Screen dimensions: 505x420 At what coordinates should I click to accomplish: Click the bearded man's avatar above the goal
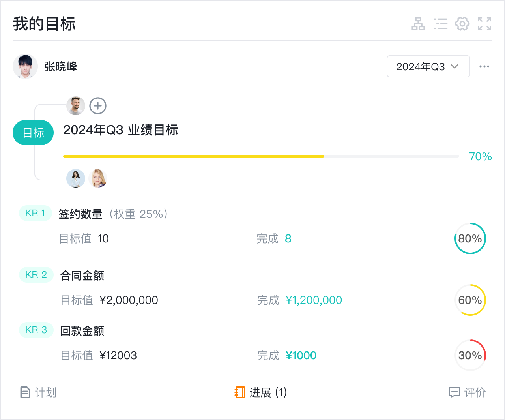[x=76, y=106]
